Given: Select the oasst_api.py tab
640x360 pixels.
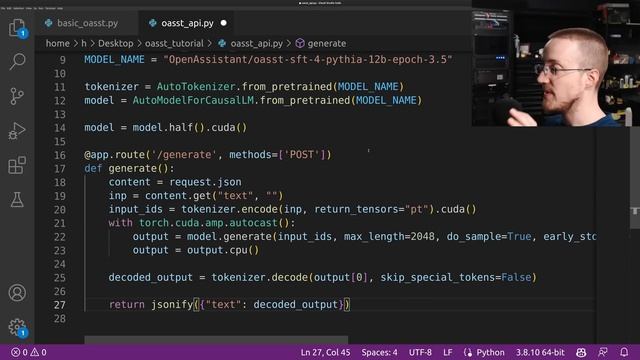Looking at the screenshot, I should 187,23.
